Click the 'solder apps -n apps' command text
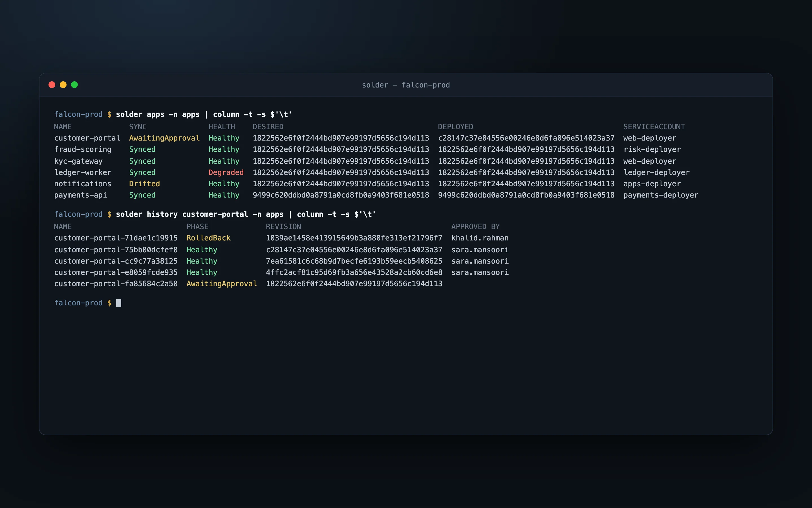 pos(158,115)
